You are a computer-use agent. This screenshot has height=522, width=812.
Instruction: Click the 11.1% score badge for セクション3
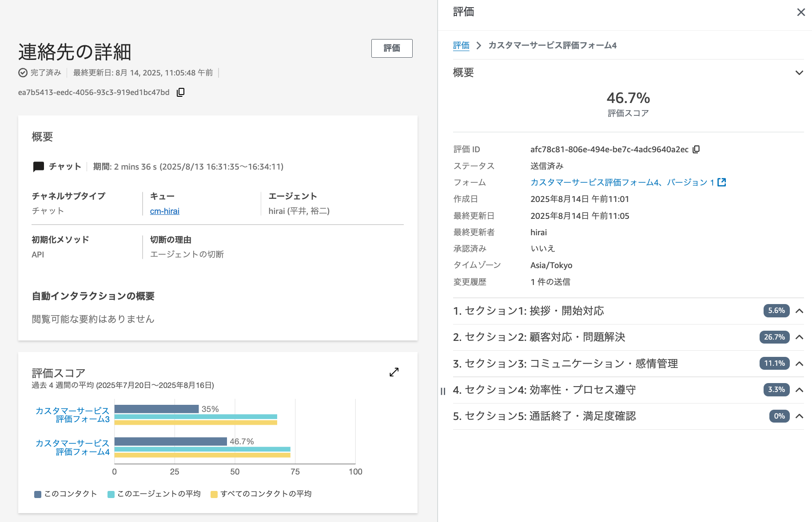[775, 364]
